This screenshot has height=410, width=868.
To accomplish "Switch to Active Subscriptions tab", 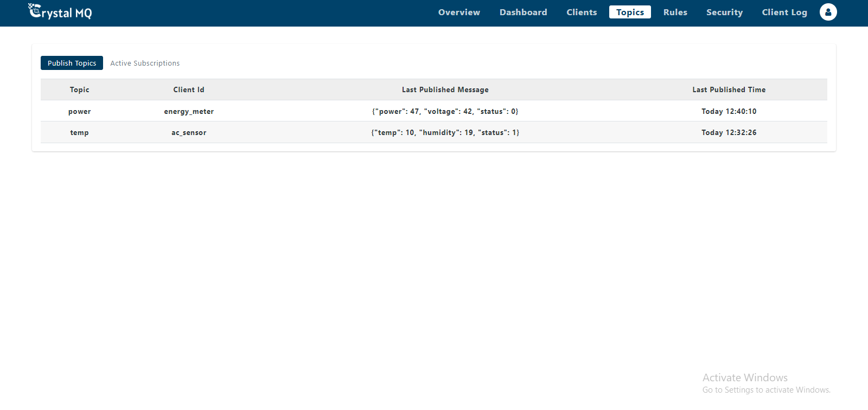I will [x=145, y=63].
